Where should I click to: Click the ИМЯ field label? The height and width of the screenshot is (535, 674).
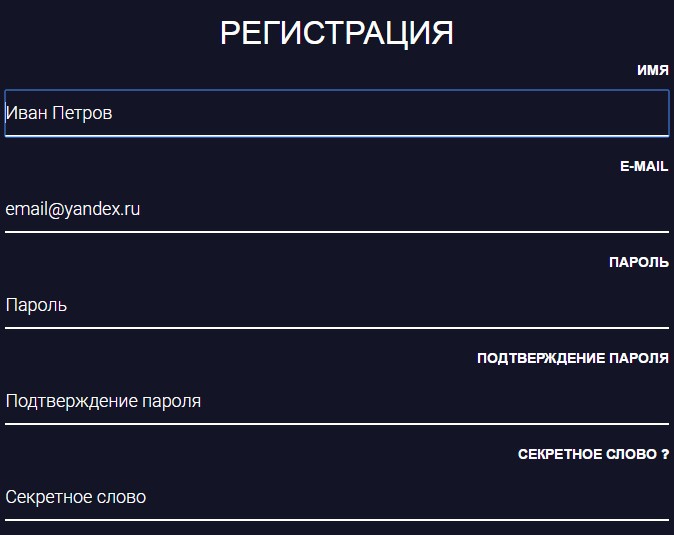[653, 70]
